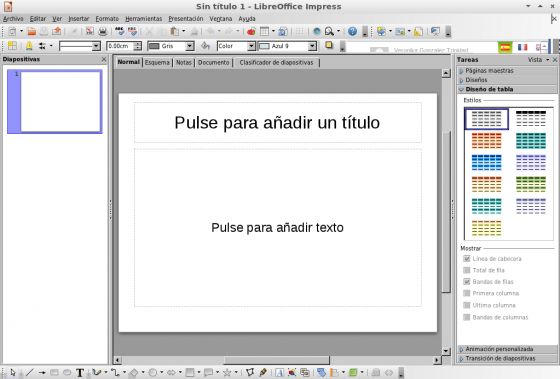Toggle the Primera columna checkbox
This screenshot has height=379, width=560.
tap(466, 293)
